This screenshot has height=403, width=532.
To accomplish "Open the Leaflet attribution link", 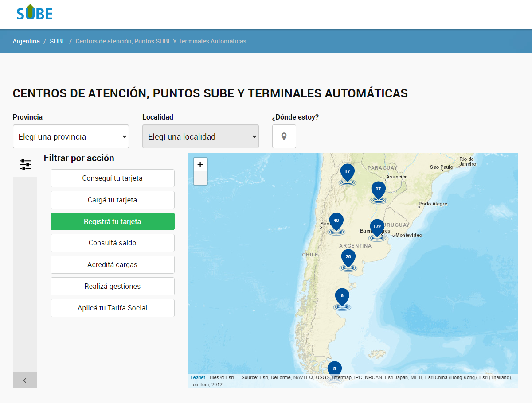I will coord(196,377).
